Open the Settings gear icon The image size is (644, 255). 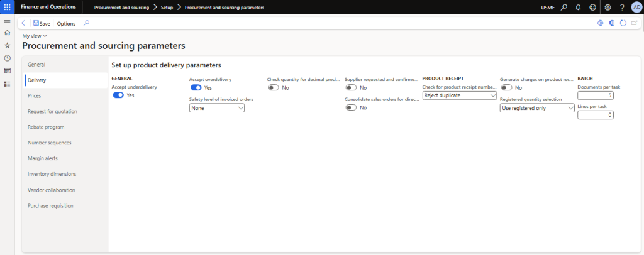coord(608,7)
